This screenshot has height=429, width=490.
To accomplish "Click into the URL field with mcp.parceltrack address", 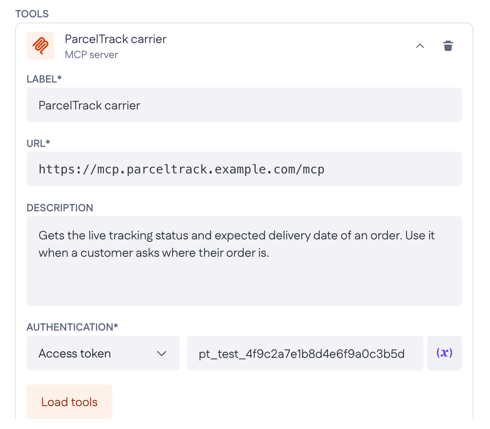I will point(244,169).
